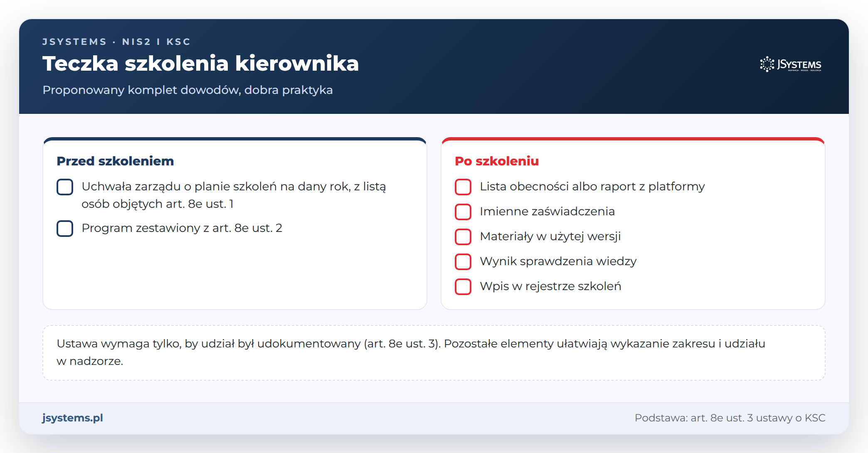
Task: Click the 'Po szkoleniu' heading
Action: tap(497, 161)
